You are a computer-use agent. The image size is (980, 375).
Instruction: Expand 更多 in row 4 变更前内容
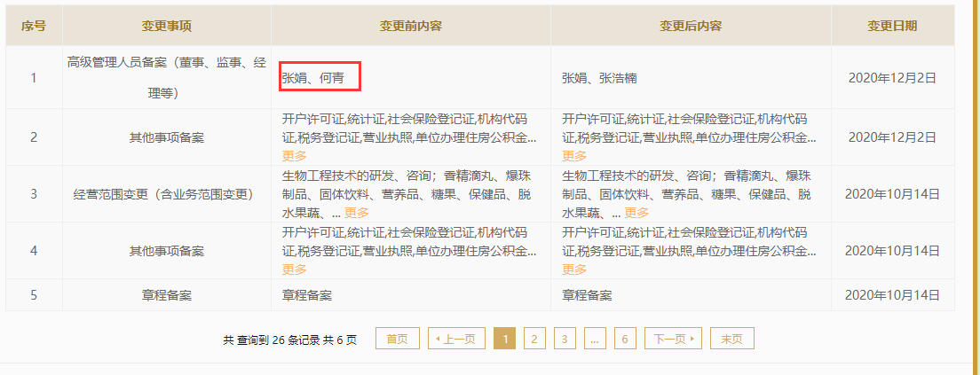pos(294,270)
